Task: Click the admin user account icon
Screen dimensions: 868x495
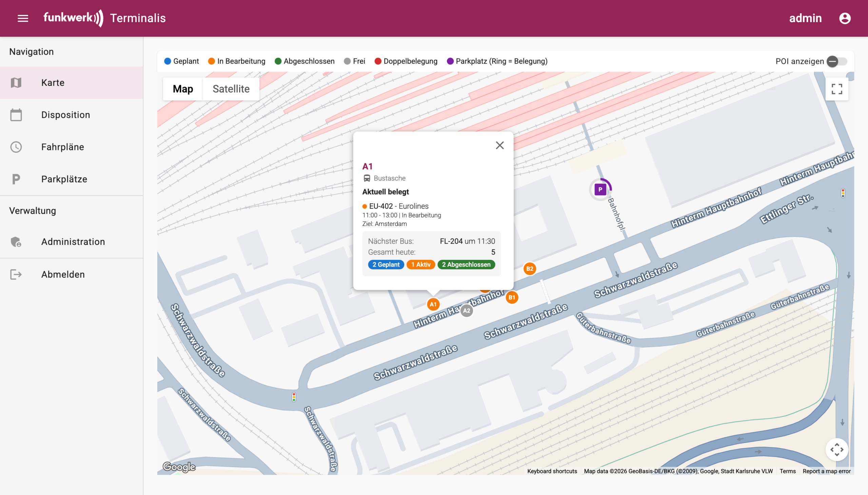Action: [x=845, y=18]
